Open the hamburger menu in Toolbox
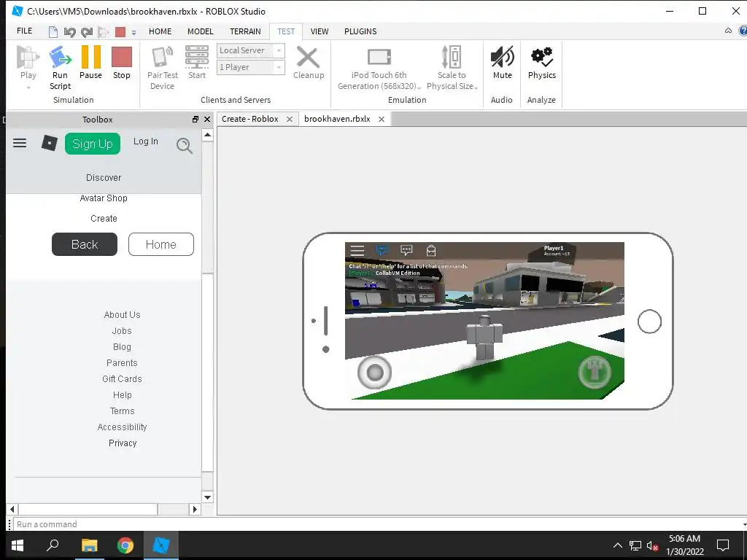Viewport: 747px width, 560px height. (x=20, y=143)
